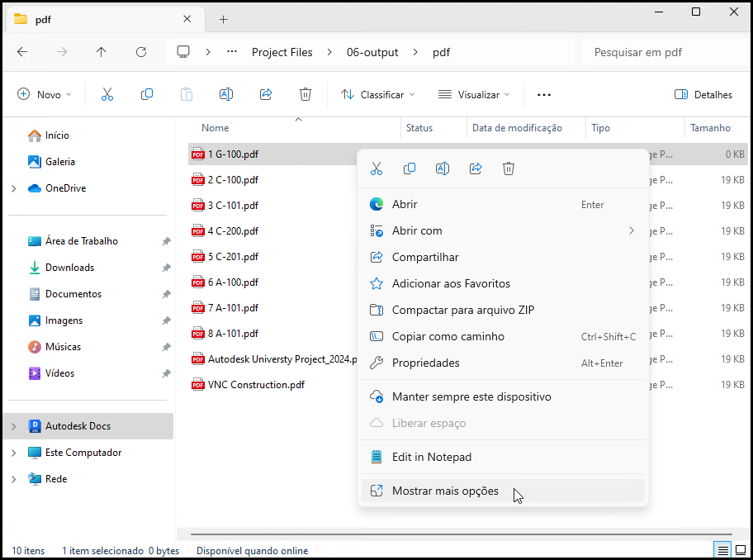Open the toolbar's three-dot more options

coord(544,95)
